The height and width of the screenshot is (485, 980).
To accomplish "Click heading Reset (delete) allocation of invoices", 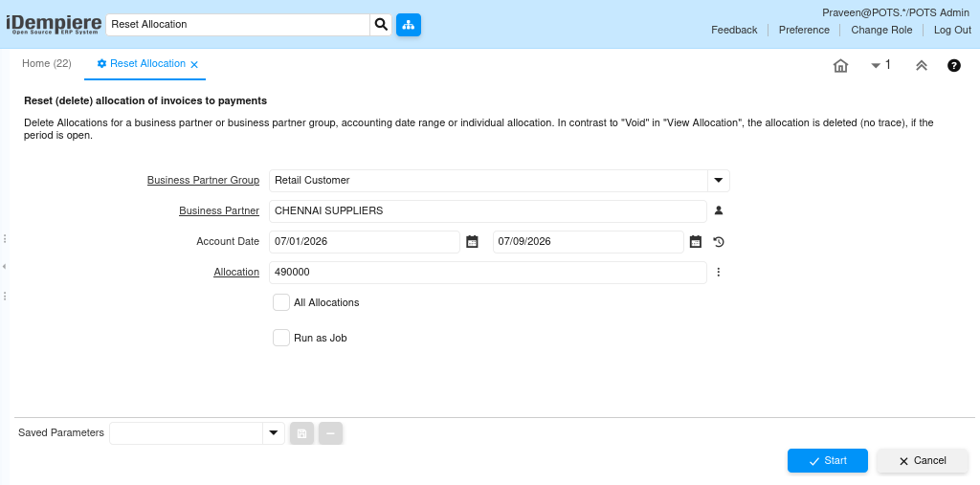I will click(x=145, y=100).
